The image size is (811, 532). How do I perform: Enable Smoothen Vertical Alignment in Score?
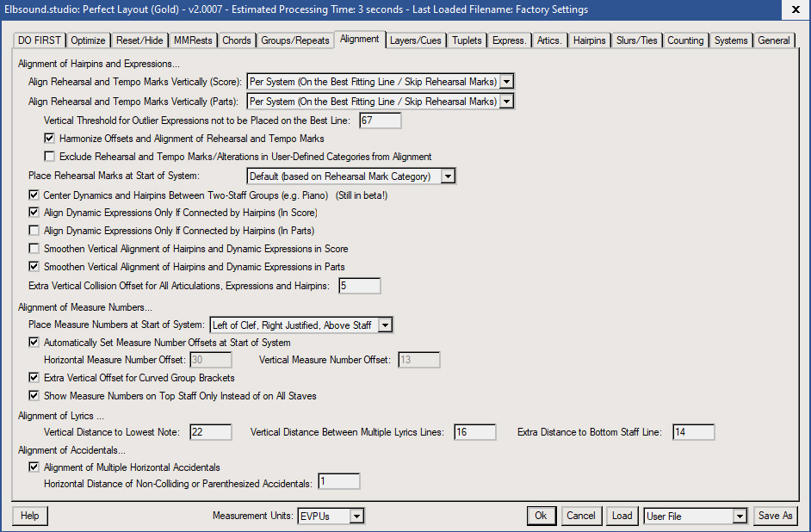[x=34, y=249]
